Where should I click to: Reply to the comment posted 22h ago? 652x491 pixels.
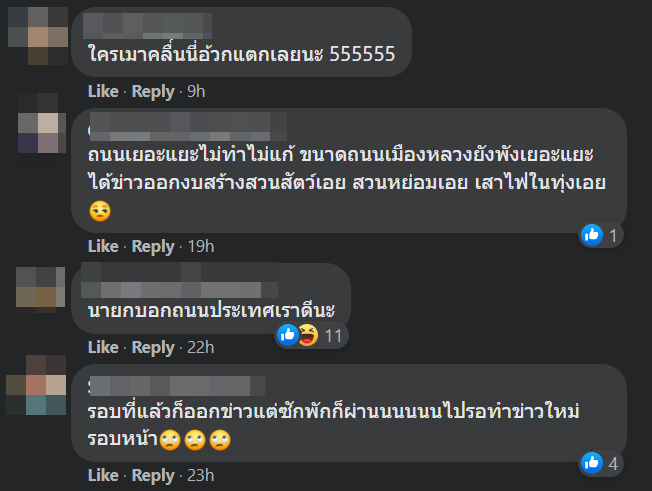(153, 348)
